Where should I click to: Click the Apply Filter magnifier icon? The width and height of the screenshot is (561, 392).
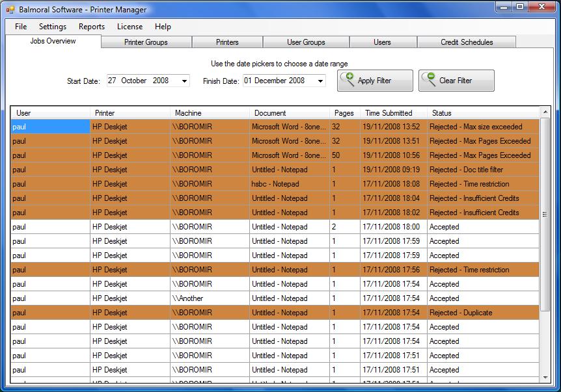click(347, 79)
